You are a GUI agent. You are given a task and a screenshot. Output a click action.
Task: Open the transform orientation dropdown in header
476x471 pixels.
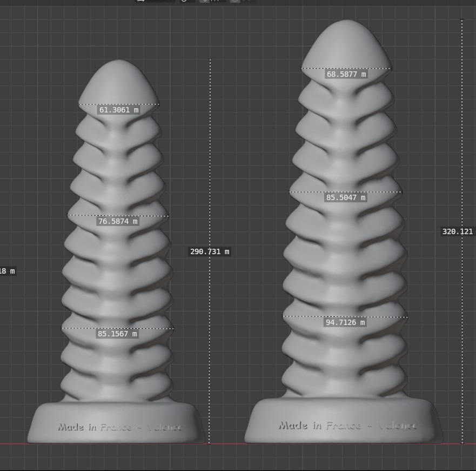155,1
